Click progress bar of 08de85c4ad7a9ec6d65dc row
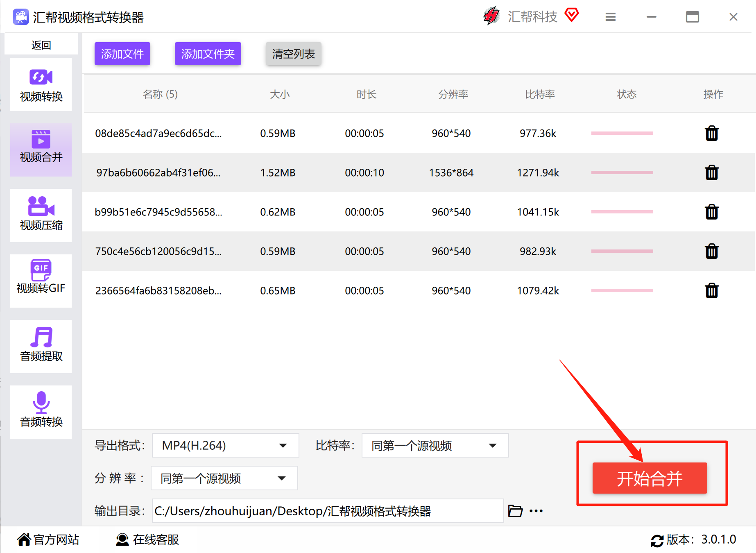This screenshot has width=756, height=553. tap(622, 133)
